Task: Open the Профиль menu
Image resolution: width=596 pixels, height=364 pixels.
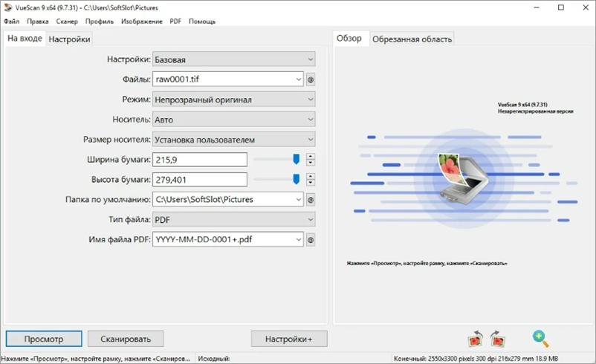Action: pyautogui.click(x=99, y=22)
